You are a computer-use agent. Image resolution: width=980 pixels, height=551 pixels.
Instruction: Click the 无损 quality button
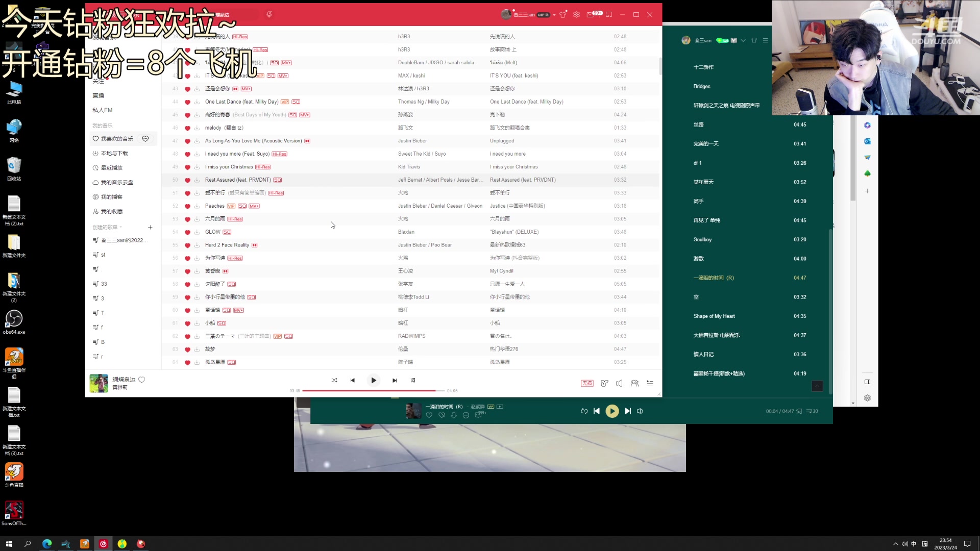click(587, 384)
